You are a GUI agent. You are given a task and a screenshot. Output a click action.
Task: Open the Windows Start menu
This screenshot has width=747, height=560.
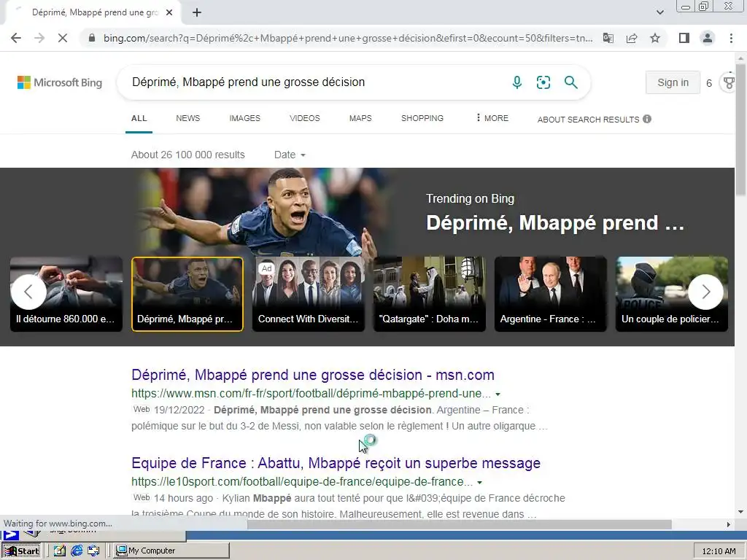pyautogui.click(x=22, y=551)
